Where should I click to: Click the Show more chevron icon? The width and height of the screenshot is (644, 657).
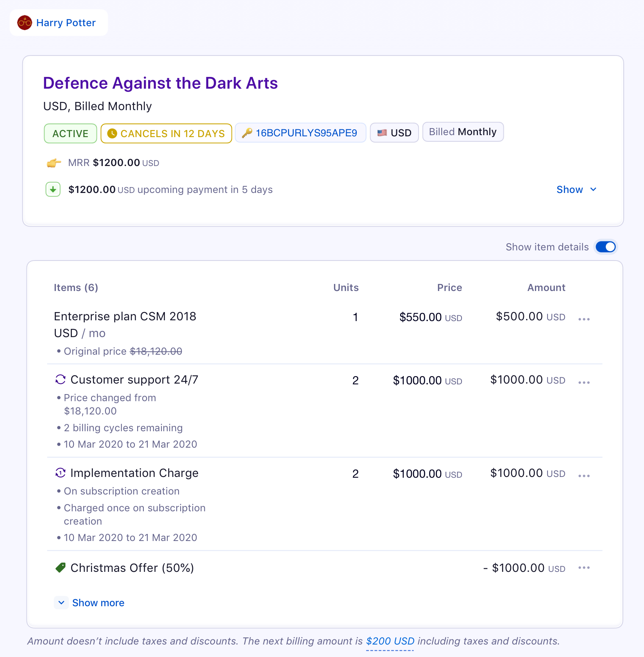[61, 603]
